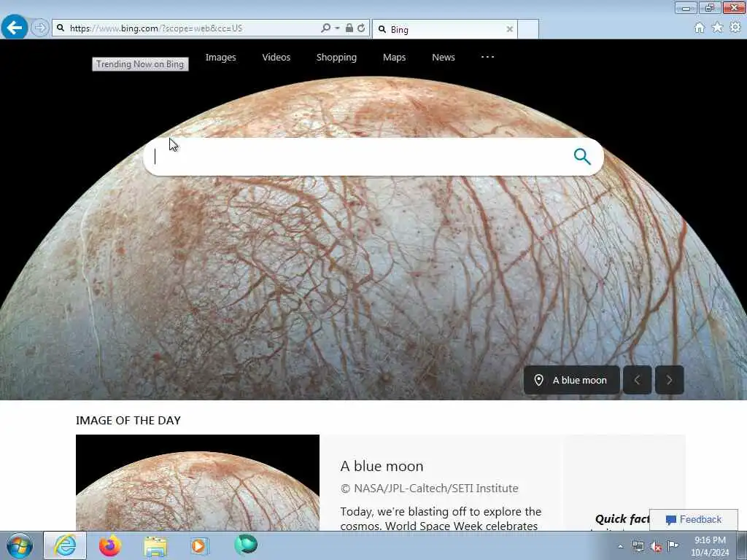
Task: Refresh the page with the reload icon
Action: (361, 28)
